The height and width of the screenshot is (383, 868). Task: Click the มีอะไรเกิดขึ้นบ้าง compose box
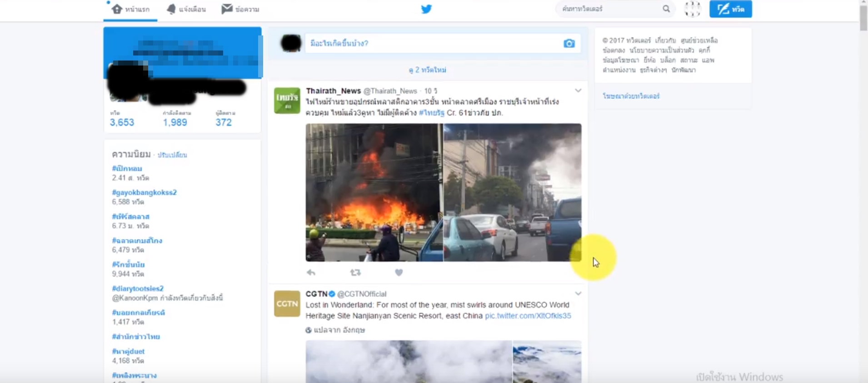(443, 43)
